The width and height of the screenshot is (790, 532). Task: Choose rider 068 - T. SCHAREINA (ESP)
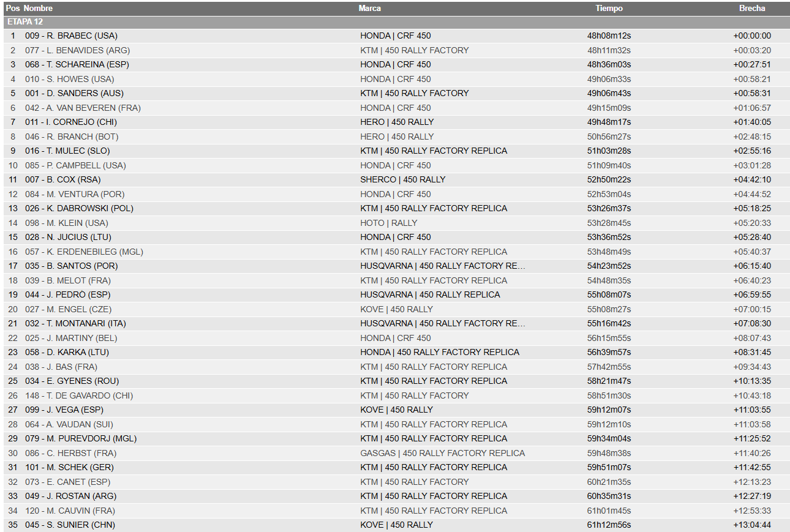[x=77, y=64]
